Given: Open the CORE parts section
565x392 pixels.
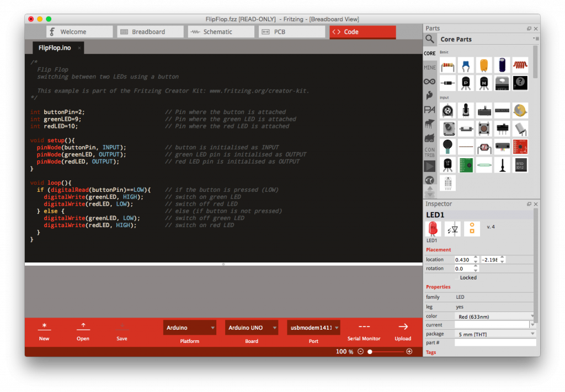Looking at the screenshot, I should point(430,53).
